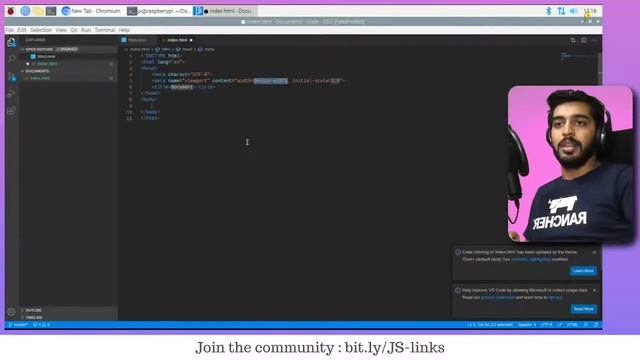Image resolution: width=640 pixels, height=360 pixels.
Task: Click the head breadcrumb segment
Action: 187,49
